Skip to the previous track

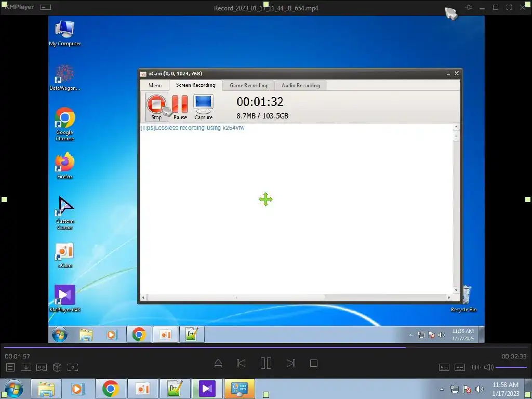click(241, 363)
